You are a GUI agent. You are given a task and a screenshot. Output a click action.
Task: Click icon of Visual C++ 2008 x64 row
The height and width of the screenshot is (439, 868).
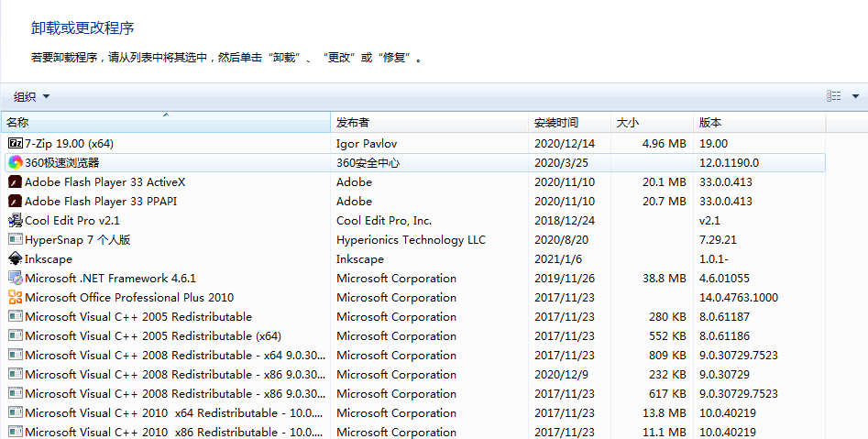pos(16,356)
